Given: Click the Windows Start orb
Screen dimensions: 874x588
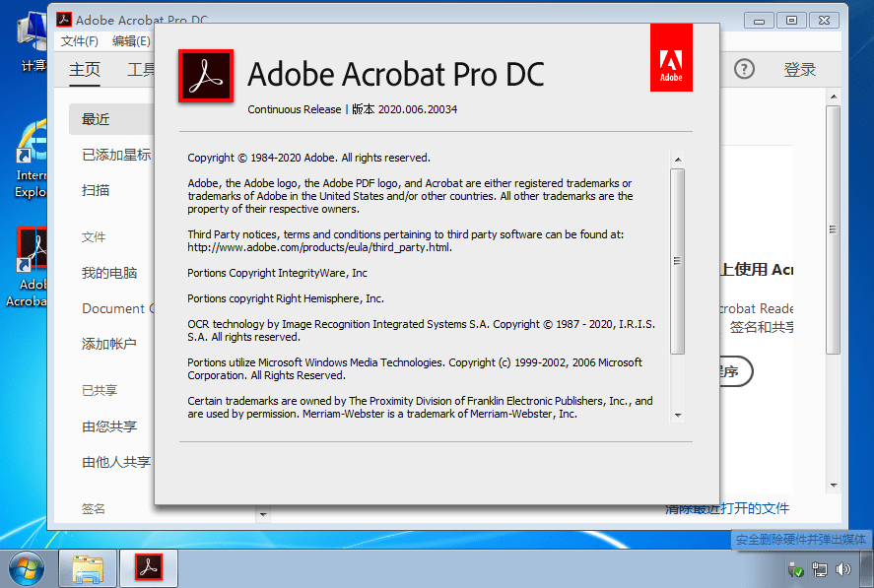Looking at the screenshot, I should 26,568.
